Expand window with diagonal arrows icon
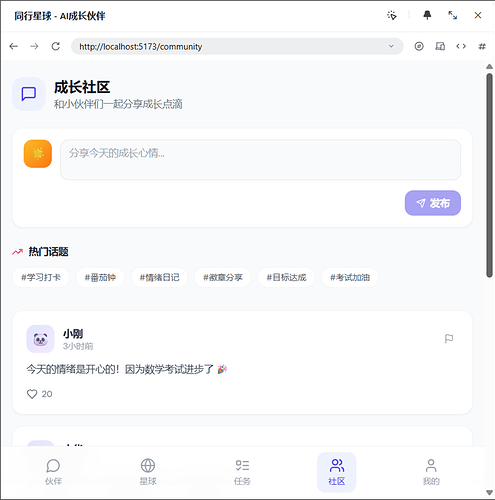 pos(452,15)
